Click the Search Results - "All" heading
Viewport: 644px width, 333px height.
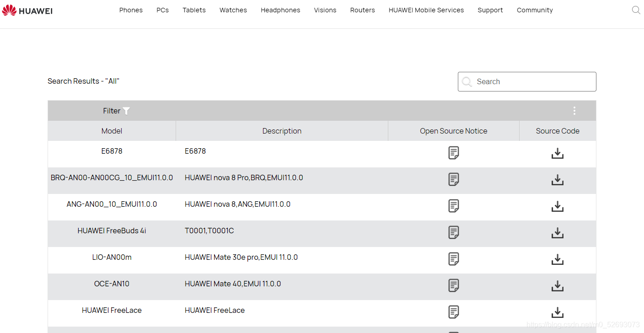[x=83, y=81]
